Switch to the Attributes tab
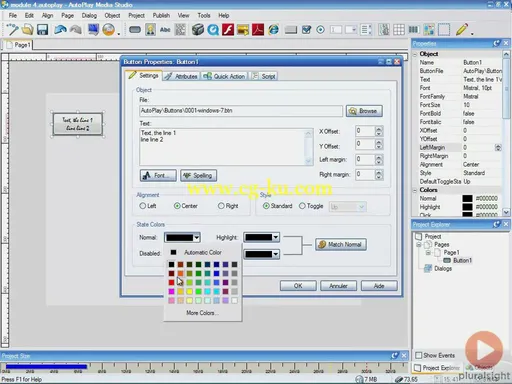The image size is (512, 384). [181, 76]
